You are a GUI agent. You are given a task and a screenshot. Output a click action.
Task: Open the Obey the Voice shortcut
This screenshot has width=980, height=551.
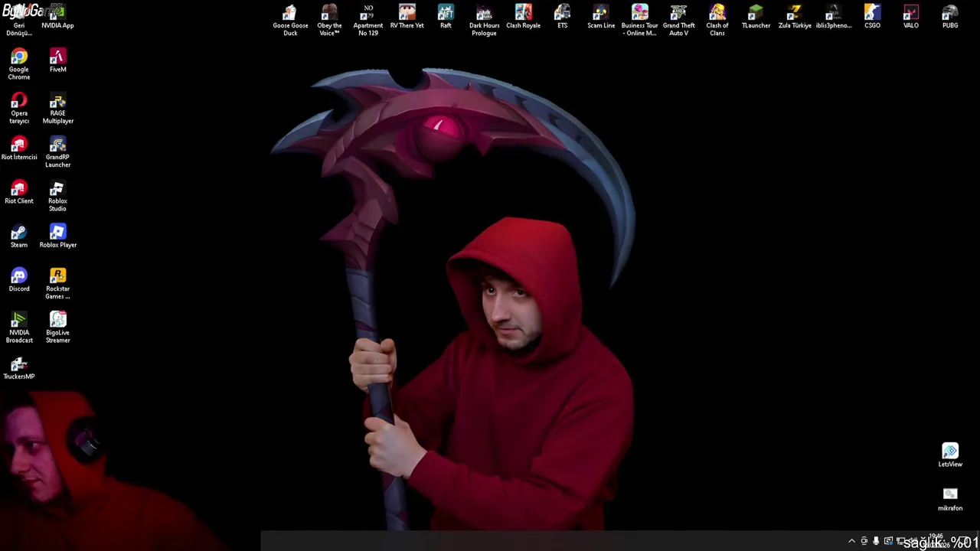pyautogui.click(x=329, y=20)
